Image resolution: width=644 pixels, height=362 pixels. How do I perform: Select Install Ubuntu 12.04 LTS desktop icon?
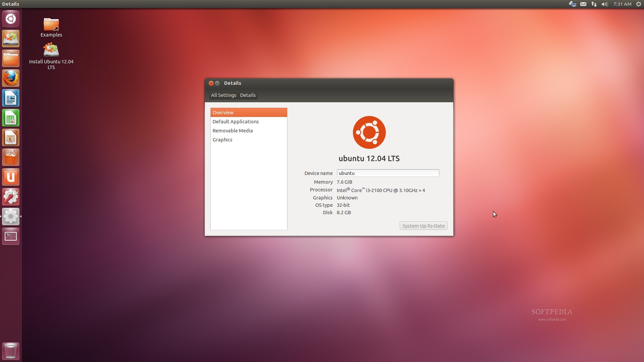(51, 56)
